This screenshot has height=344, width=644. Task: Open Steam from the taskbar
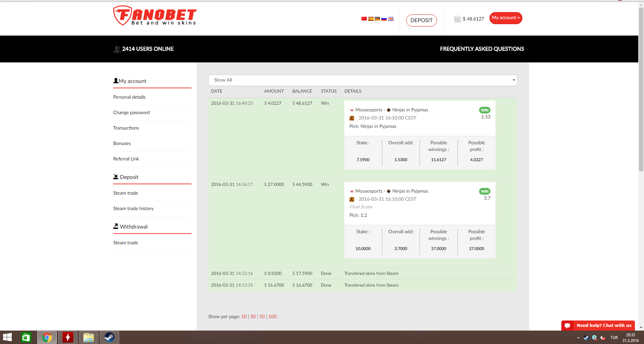click(x=110, y=337)
